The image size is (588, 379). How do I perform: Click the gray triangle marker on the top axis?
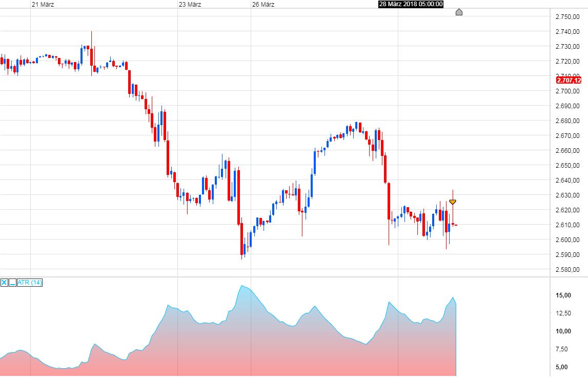[x=459, y=11]
